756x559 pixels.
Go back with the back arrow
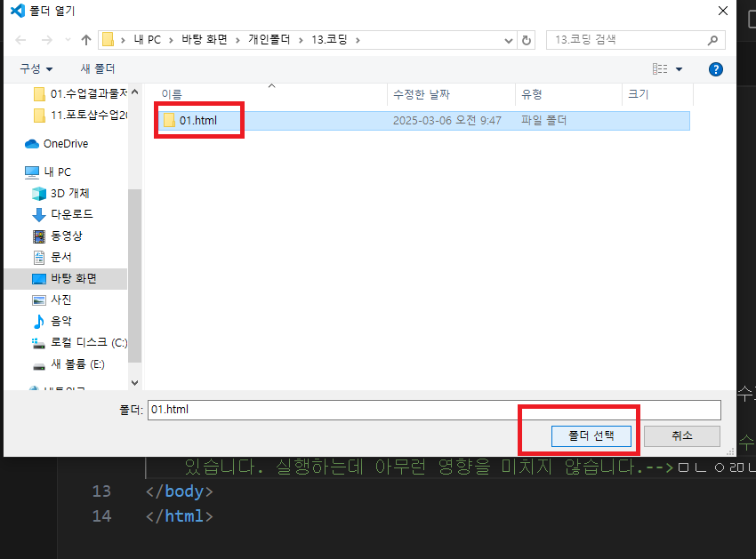[20, 40]
